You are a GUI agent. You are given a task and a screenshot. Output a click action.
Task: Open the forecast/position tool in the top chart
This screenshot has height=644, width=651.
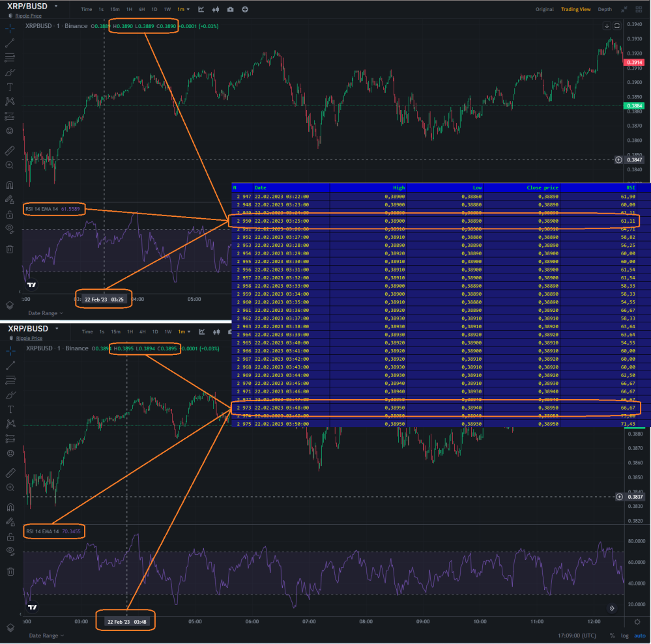10,116
